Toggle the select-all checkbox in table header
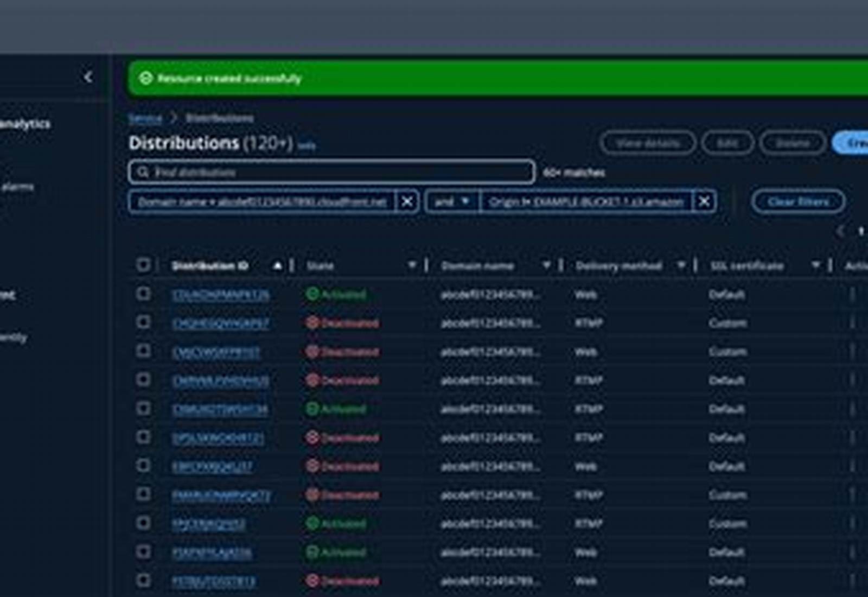868x597 pixels. pos(143,265)
